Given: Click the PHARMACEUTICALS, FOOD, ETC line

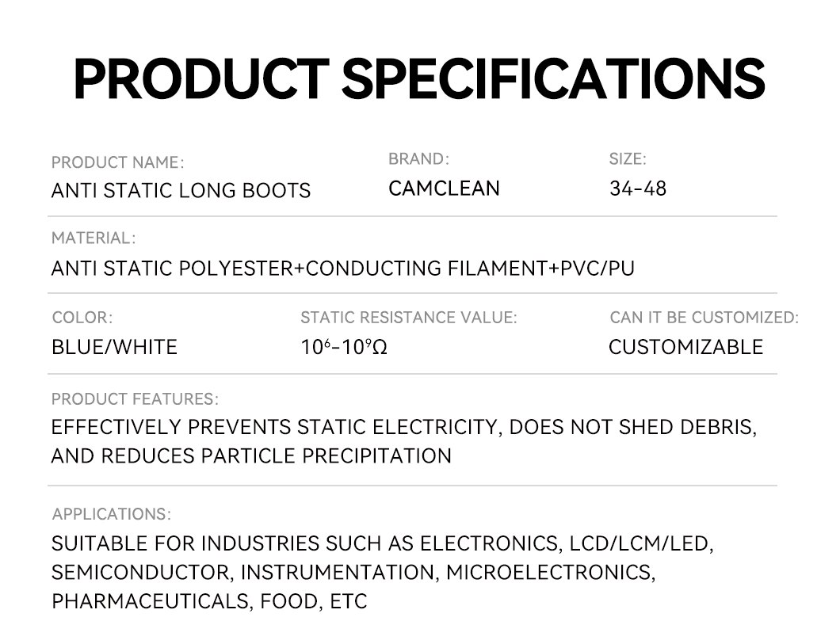Looking at the screenshot, I should click(x=209, y=601).
